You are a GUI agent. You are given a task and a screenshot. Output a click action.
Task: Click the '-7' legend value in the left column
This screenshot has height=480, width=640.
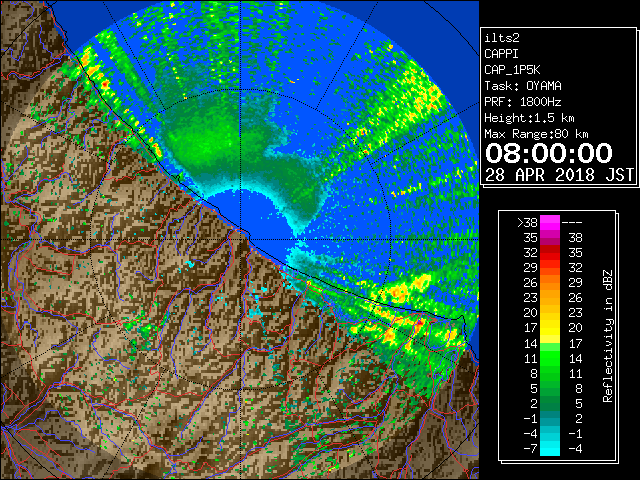[x=530, y=449]
